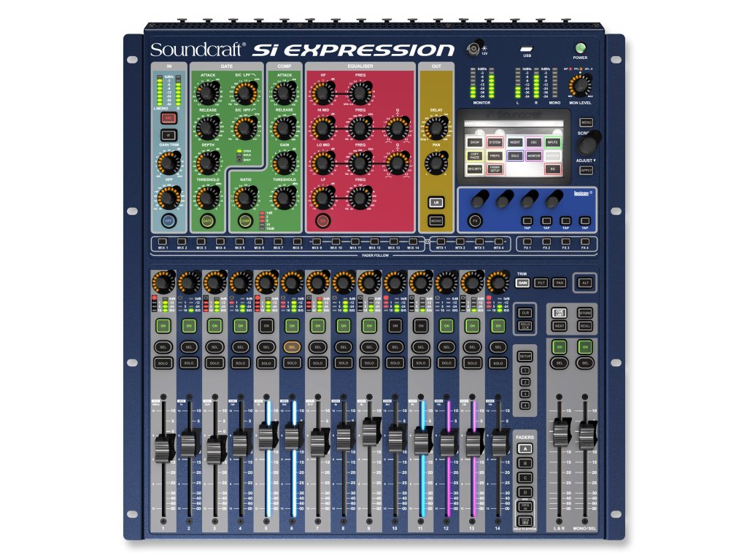The width and height of the screenshot is (747, 560).
Task: Click the NEXT cue key
Action: (x=560, y=326)
